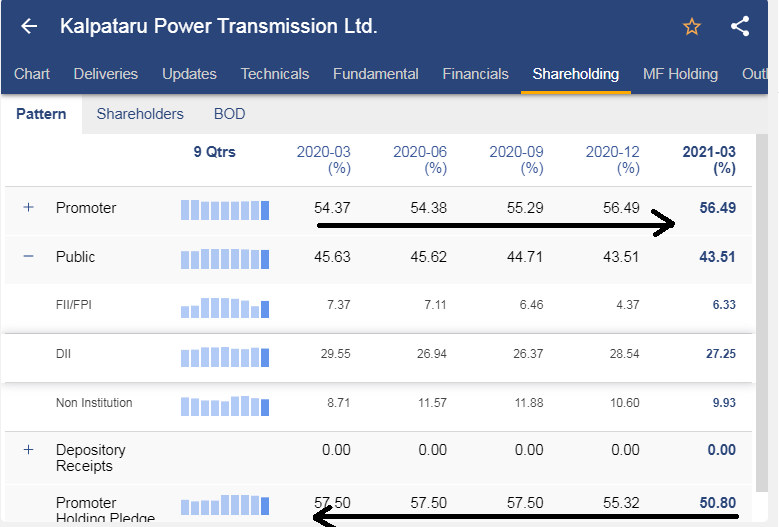Screen dimensions: 779x527
Task: Click the Depository Receipts row label
Action: coord(90,457)
